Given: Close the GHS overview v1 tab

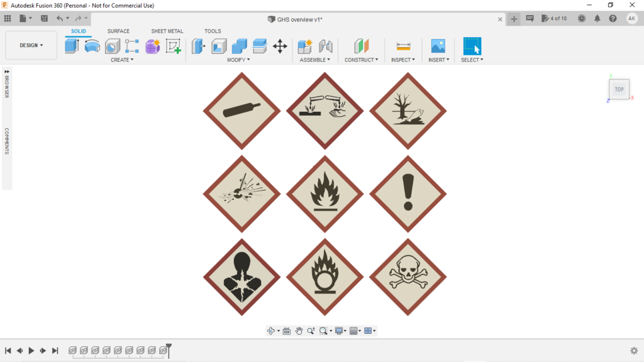Looking at the screenshot, I should [x=500, y=19].
